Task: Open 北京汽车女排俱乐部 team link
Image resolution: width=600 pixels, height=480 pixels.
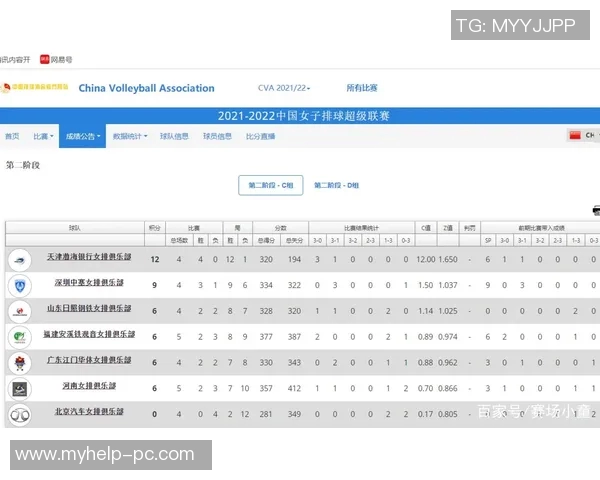Action: tap(89, 411)
